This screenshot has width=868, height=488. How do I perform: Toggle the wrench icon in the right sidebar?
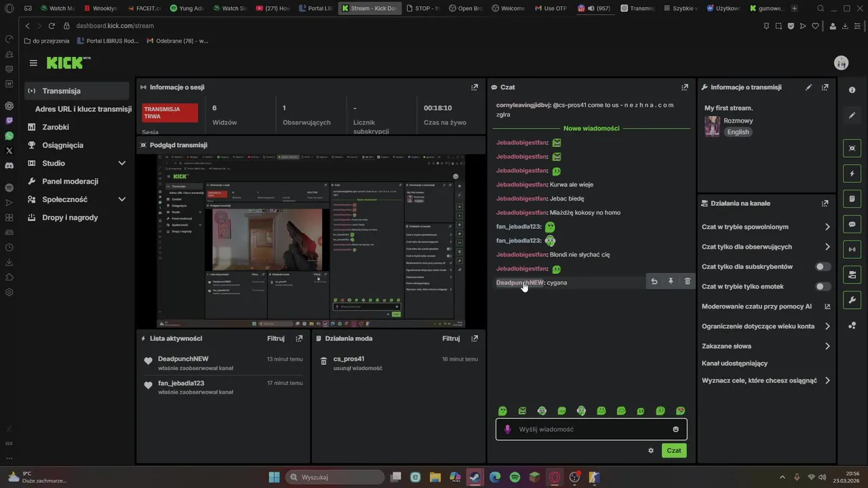[852, 300]
